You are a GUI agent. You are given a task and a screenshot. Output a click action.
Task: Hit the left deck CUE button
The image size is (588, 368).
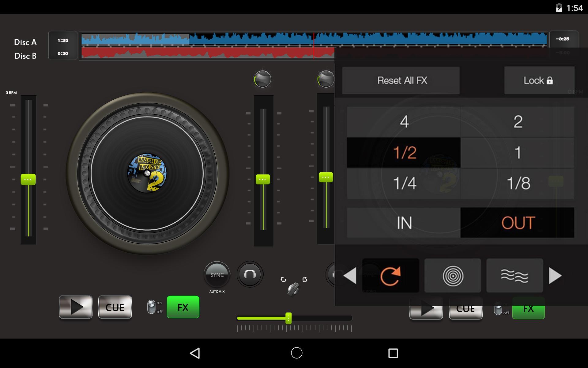(115, 307)
